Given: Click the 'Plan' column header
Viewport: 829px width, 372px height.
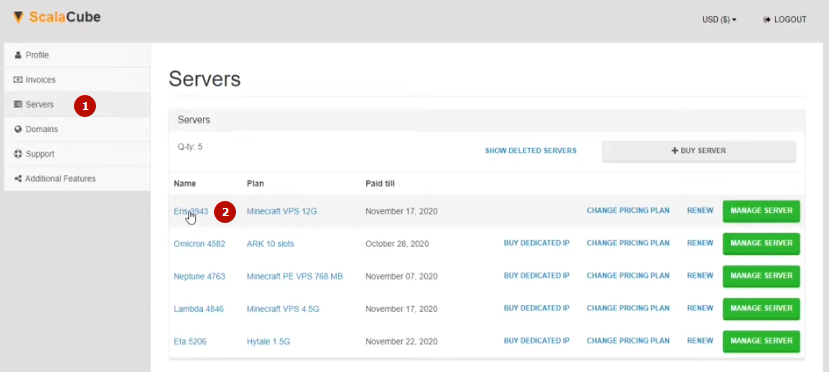Looking at the screenshot, I should [x=255, y=184].
